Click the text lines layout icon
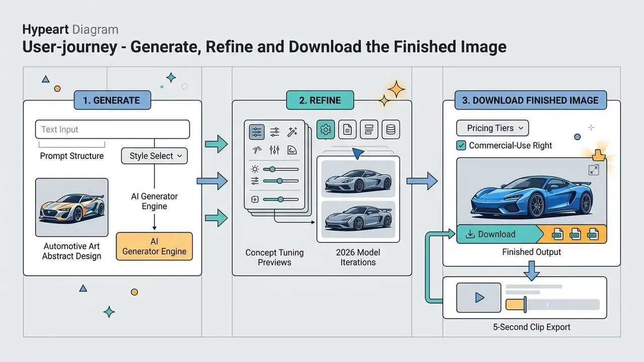Screen dimensions: 644x362 coord(369,130)
